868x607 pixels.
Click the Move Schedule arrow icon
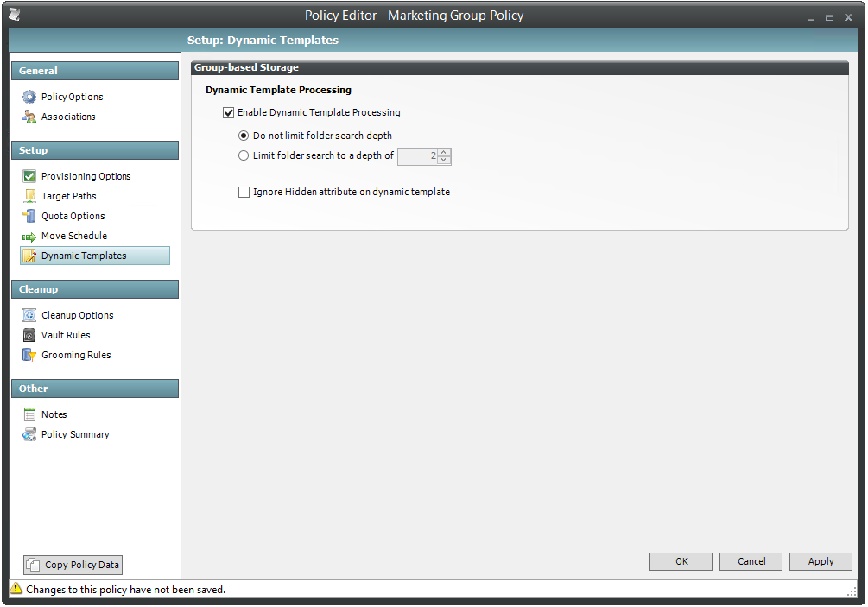[x=29, y=237]
